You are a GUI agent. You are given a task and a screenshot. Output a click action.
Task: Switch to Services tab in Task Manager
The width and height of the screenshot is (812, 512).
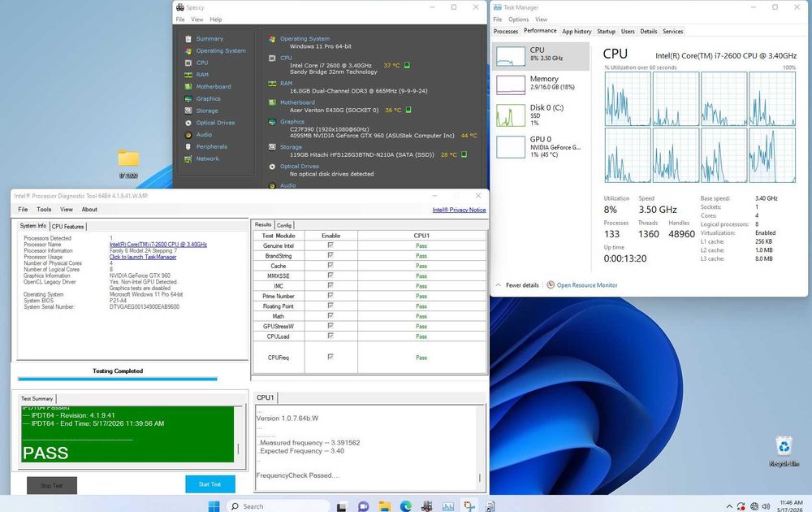coord(672,32)
